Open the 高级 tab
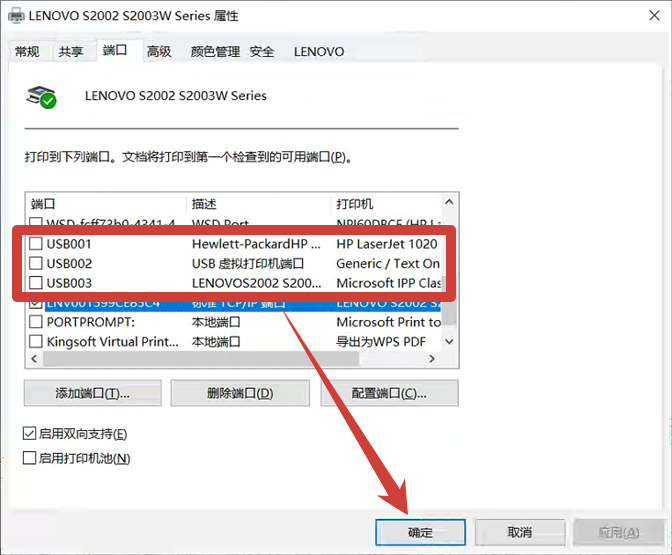 [x=159, y=52]
